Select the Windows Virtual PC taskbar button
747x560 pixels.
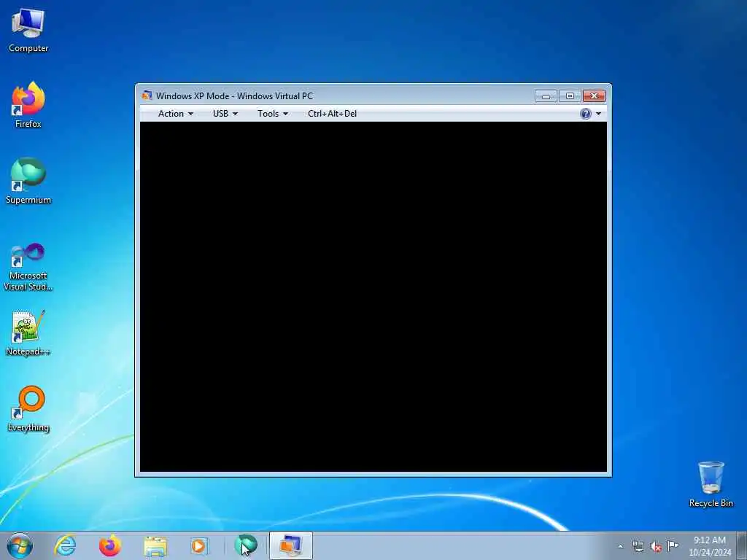[290, 545]
